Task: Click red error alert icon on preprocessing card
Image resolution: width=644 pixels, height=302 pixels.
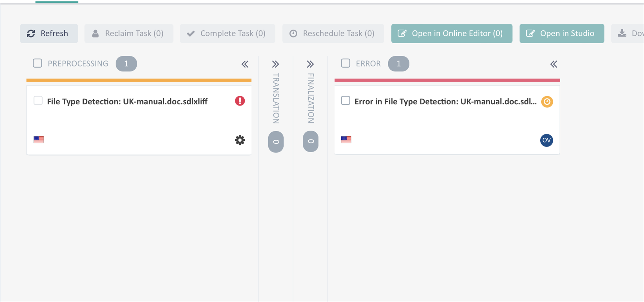Action: 240,101
